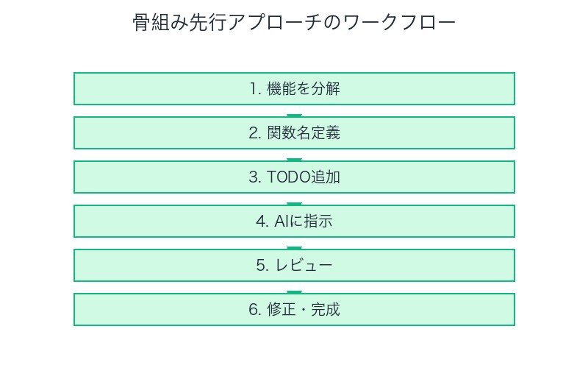Click arrow between レビュー and 修正・完成

[x=294, y=291]
